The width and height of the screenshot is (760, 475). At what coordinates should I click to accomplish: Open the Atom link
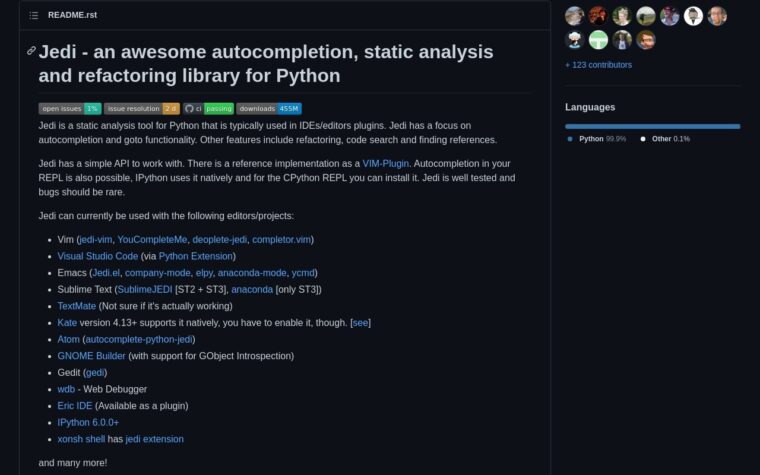point(68,339)
